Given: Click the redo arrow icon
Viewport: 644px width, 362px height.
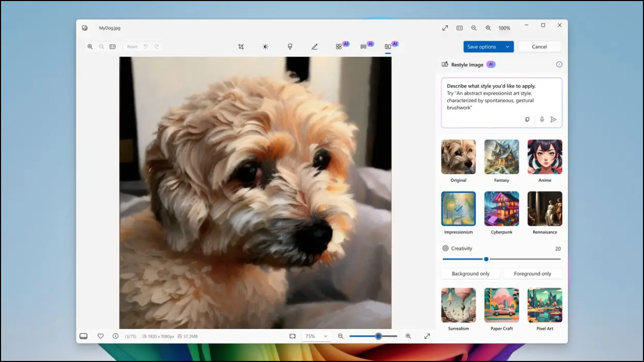Looking at the screenshot, I should [x=157, y=46].
